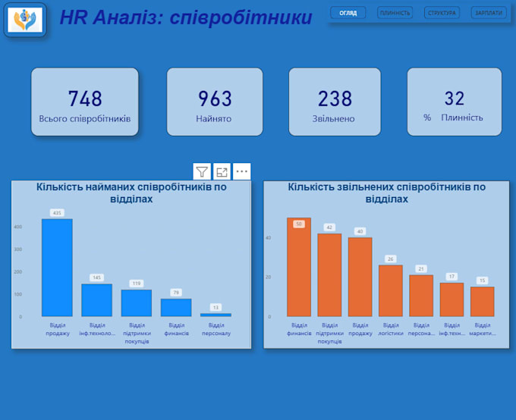Click the orange Відділ персона... bar

(421, 296)
